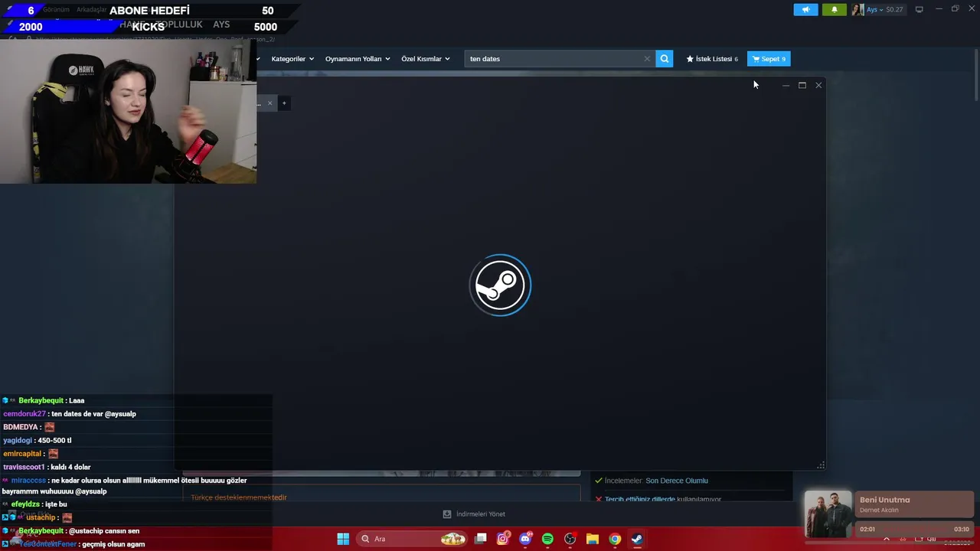Show hidden system tray icons chevron
980x551 pixels.
[887, 539]
